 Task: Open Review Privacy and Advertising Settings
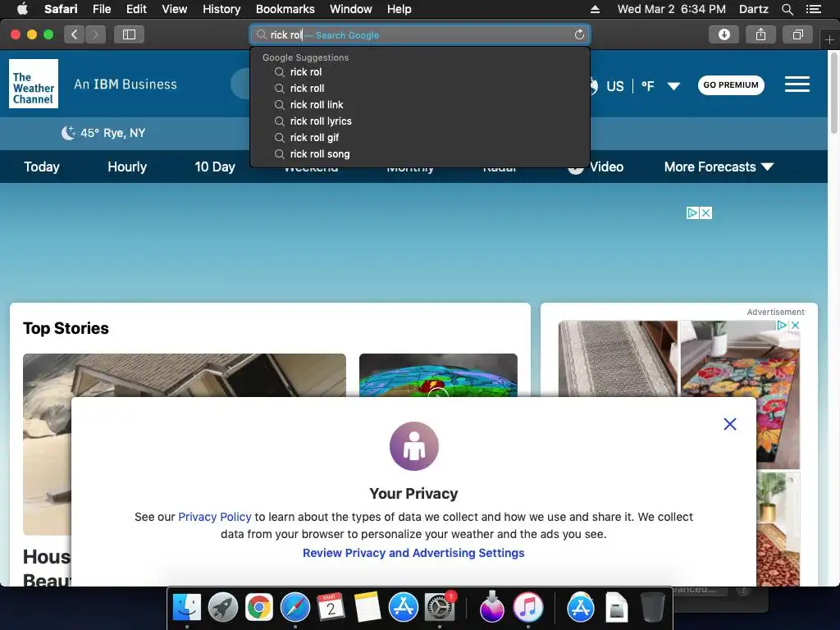413,553
